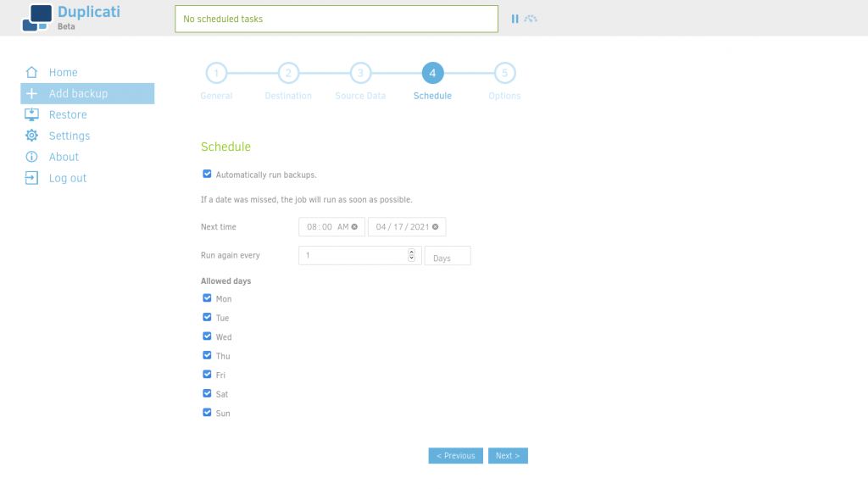Go to step 5 Options circle
This screenshot has width=868, height=489.
point(504,73)
